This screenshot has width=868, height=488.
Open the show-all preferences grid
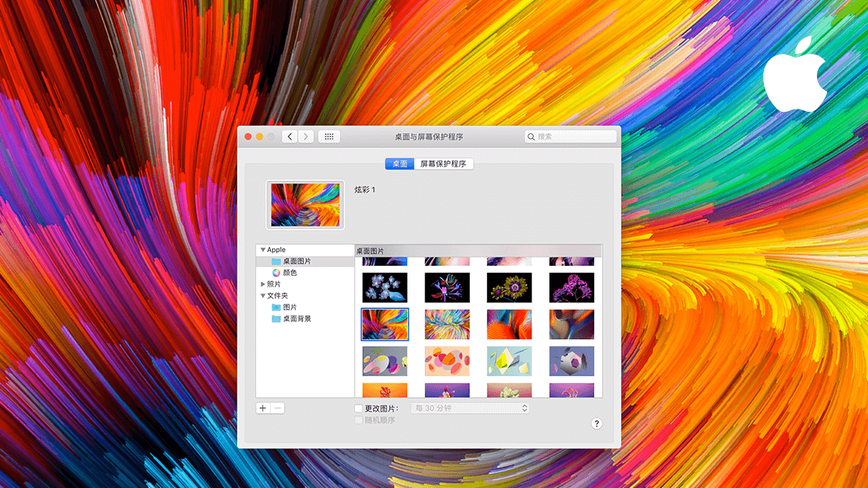(329, 136)
